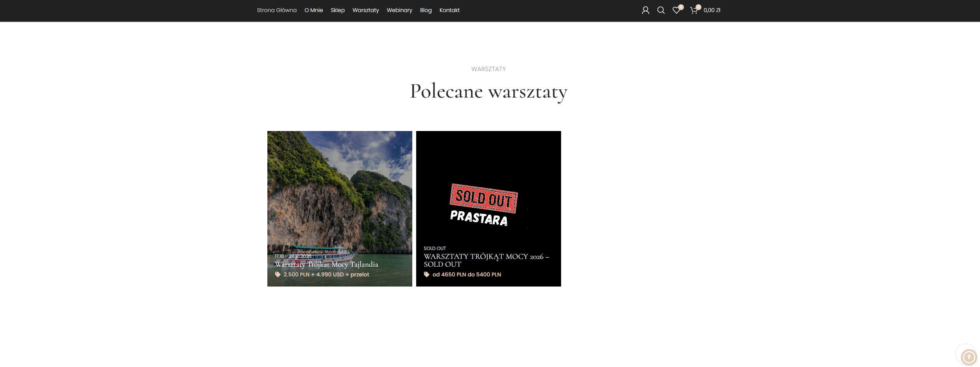This screenshot has height=367, width=980.
Task: Visit the Blog page
Action: pos(425,10)
